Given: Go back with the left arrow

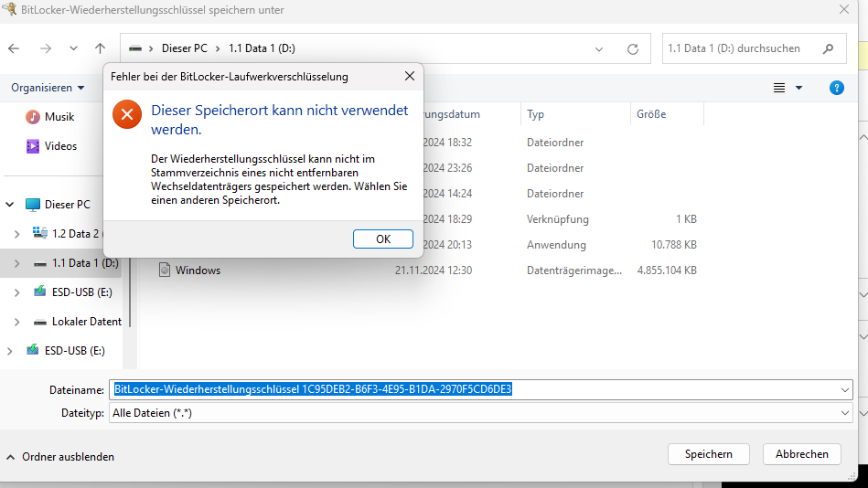Looking at the screenshot, I should (x=14, y=48).
